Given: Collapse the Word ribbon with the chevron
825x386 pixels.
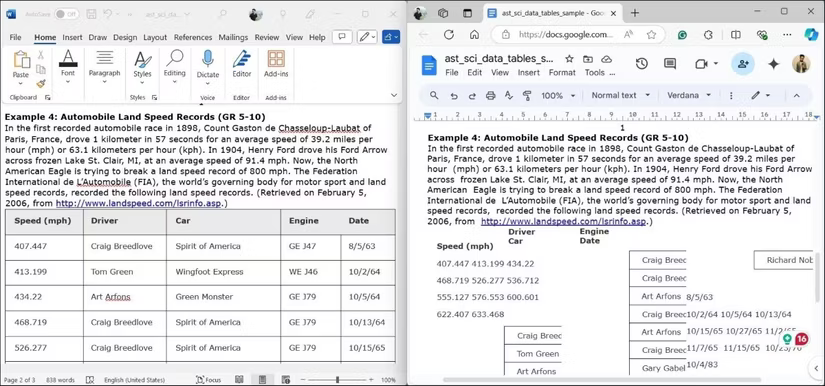Looking at the screenshot, I should (394, 95).
